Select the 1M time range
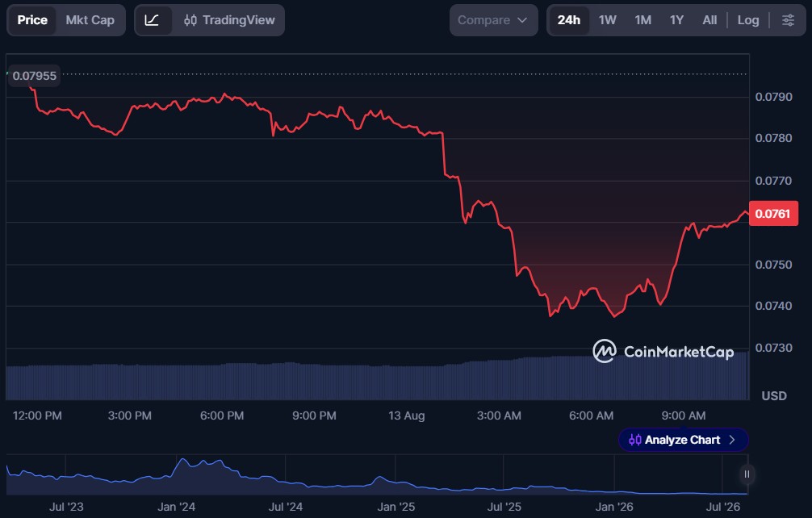This screenshot has height=518, width=812. click(642, 20)
